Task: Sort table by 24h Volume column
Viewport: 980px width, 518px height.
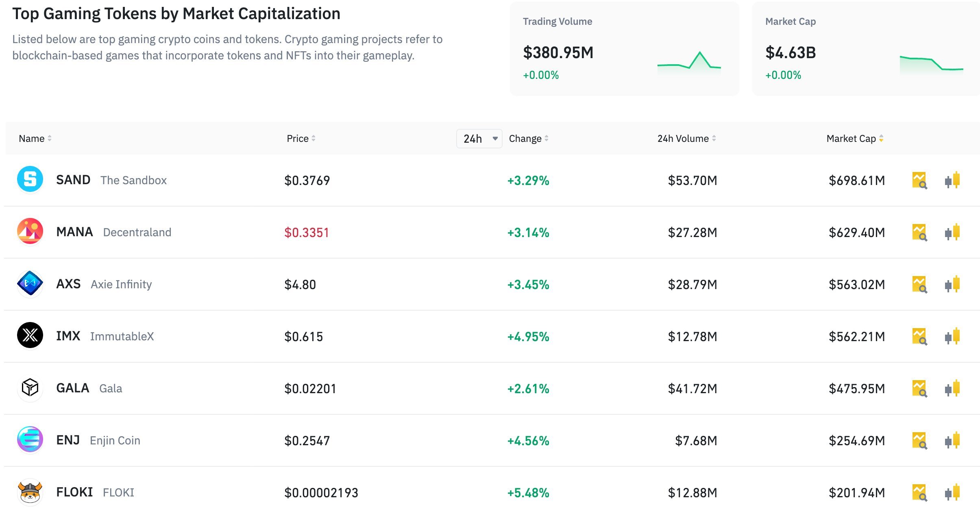Action: [x=687, y=139]
